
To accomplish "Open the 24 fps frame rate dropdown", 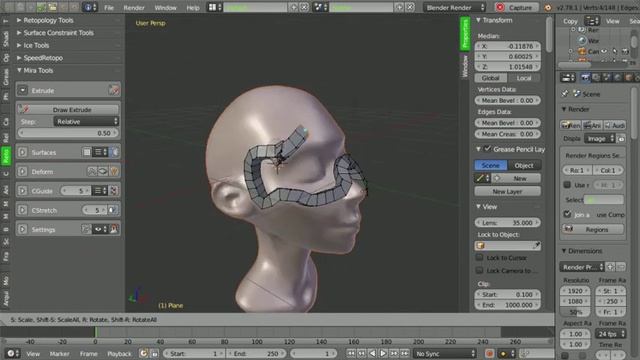I will (610, 334).
